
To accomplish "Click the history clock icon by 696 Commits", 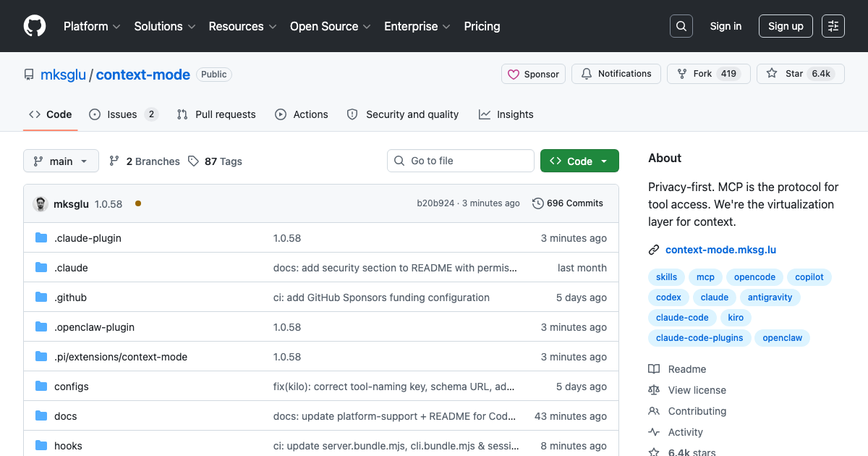I will (x=537, y=203).
